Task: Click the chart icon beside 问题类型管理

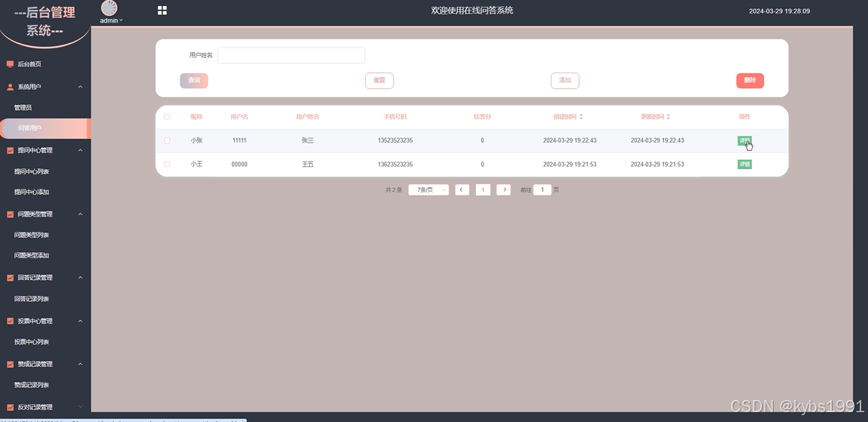Action: pos(10,214)
